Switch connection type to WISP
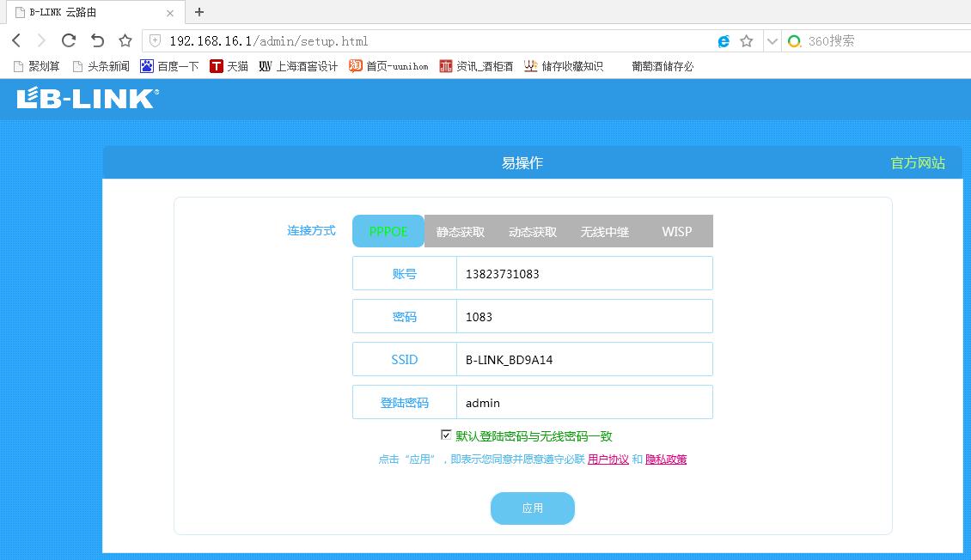 [x=677, y=230]
